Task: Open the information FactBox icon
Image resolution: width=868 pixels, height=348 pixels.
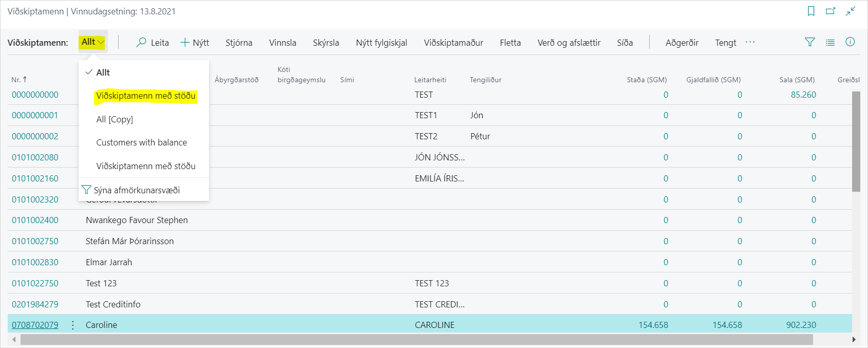Action: 850,42
